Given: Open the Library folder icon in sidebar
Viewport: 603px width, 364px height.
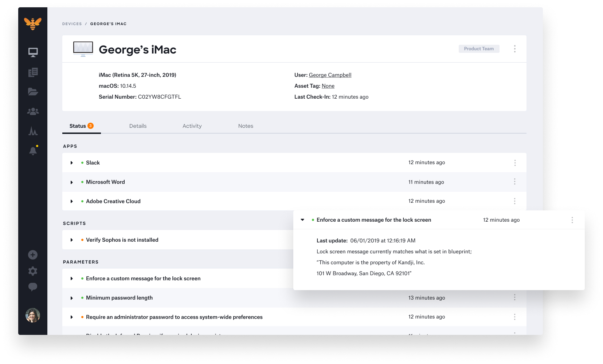Looking at the screenshot, I should pyautogui.click(x=33, y=92).
